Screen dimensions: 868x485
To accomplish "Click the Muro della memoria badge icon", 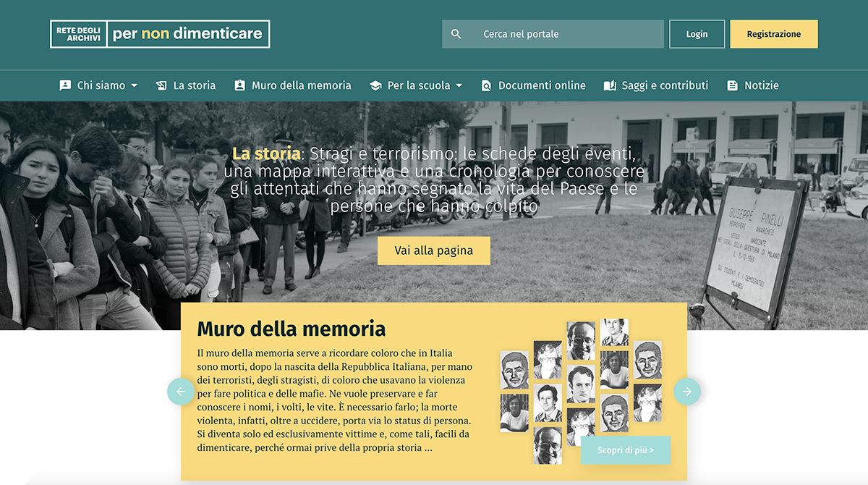I will pyautogui.click(x=240, y=85).
